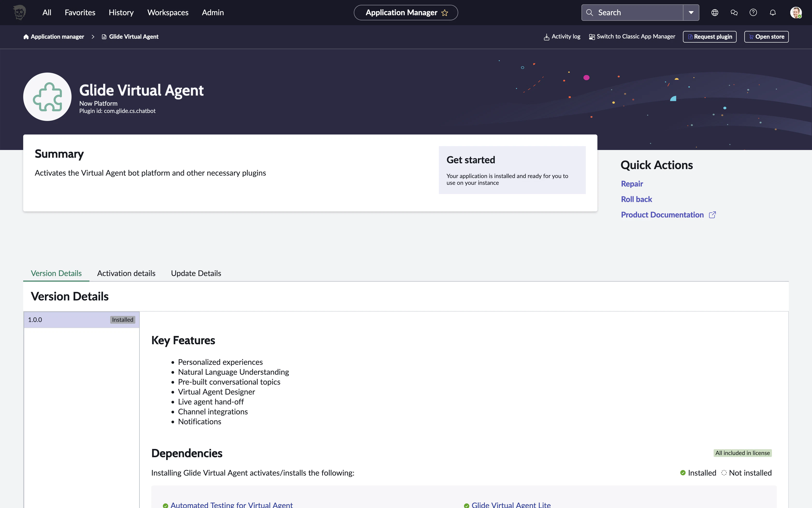
Task: Click the Notifications feature item
Action: click(x=199, y=421)
